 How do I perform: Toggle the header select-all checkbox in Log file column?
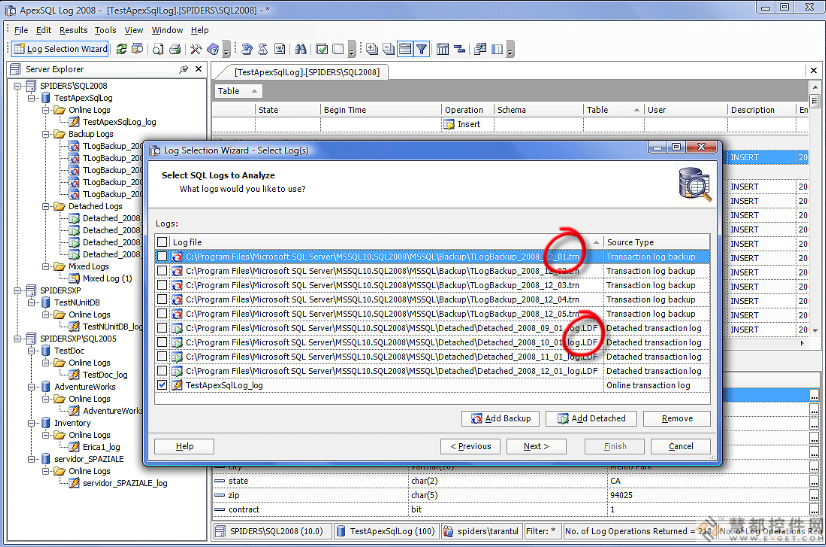(x=162, y=242)
